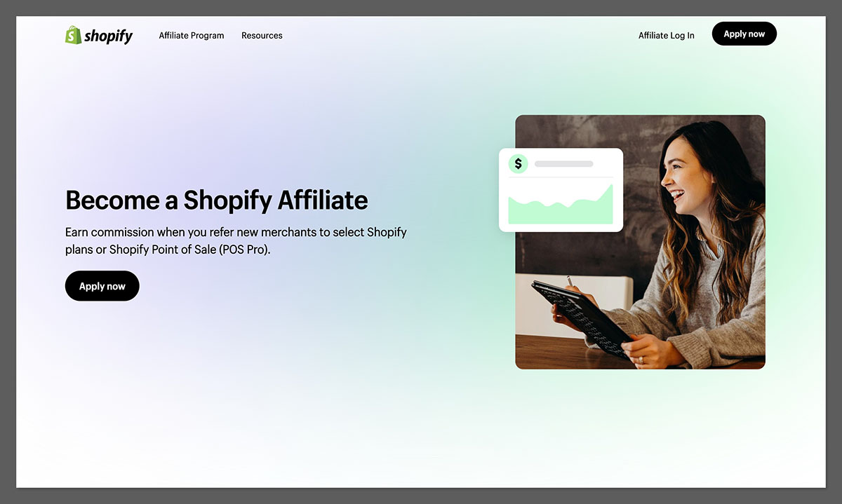This screenshot has width=842, height=504.
Task: Click the green area chart on the floating card
Action: pyautogui.click(x=560, y=207)
